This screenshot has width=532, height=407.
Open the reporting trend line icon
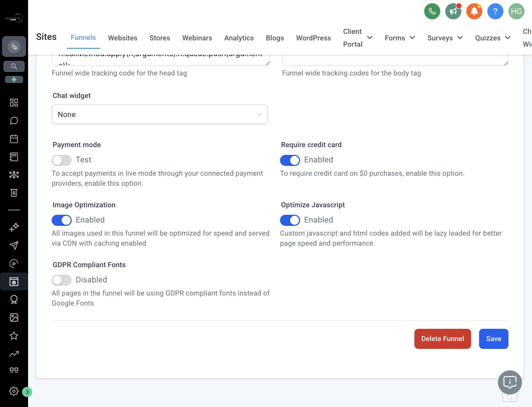pos(14,354)
